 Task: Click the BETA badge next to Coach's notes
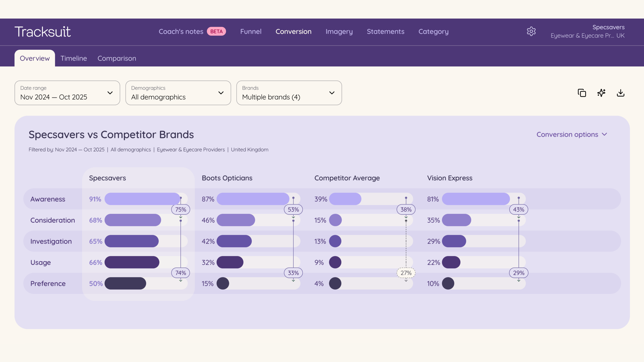216,32
